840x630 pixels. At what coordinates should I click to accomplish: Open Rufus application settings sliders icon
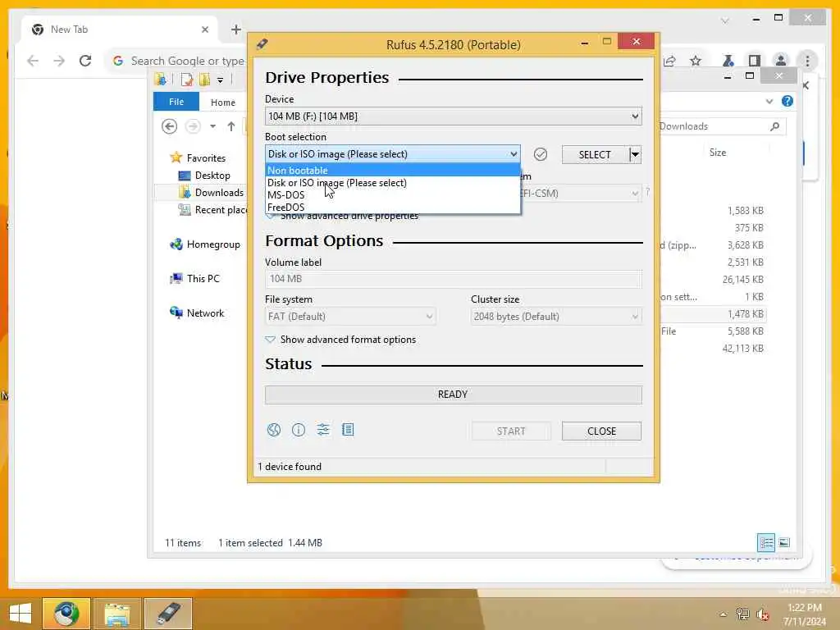pos(323,430)
